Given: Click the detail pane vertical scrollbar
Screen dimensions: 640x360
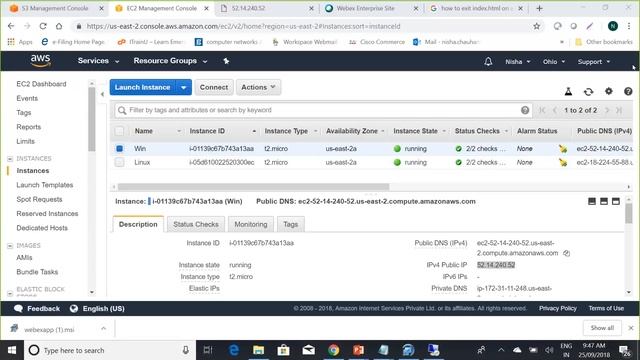Looking at the screenshot, I should [x=629, y=213].
